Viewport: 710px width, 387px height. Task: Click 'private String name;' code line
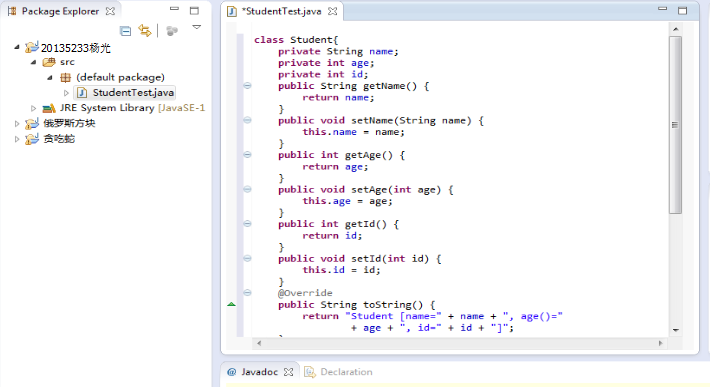point(338,52)
